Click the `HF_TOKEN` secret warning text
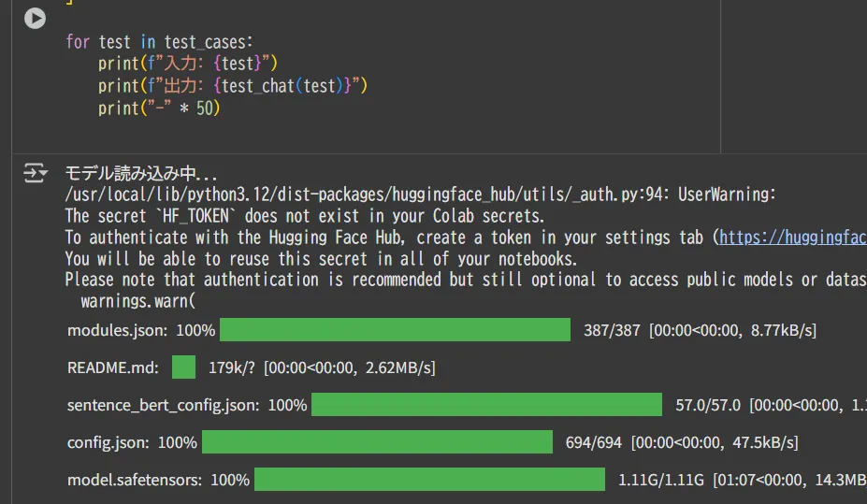The width and height of the screenshot is (867, 504). click(304, 216)
